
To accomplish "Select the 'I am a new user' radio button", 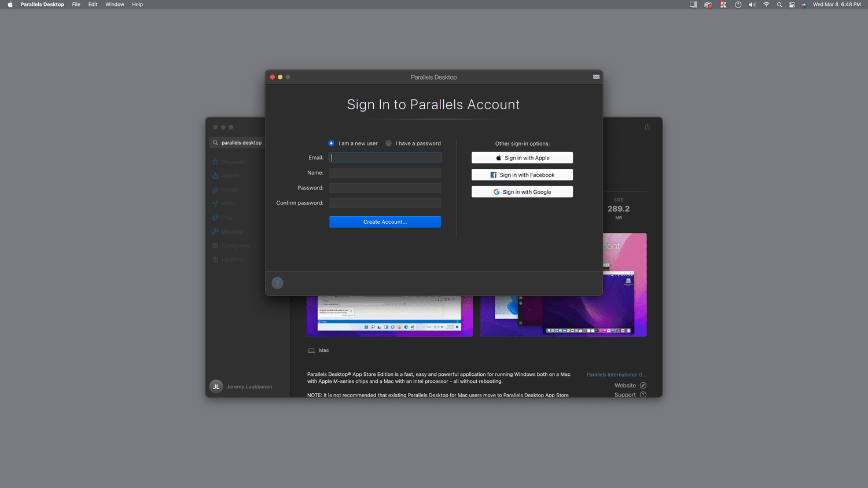I will coord(332,143).
